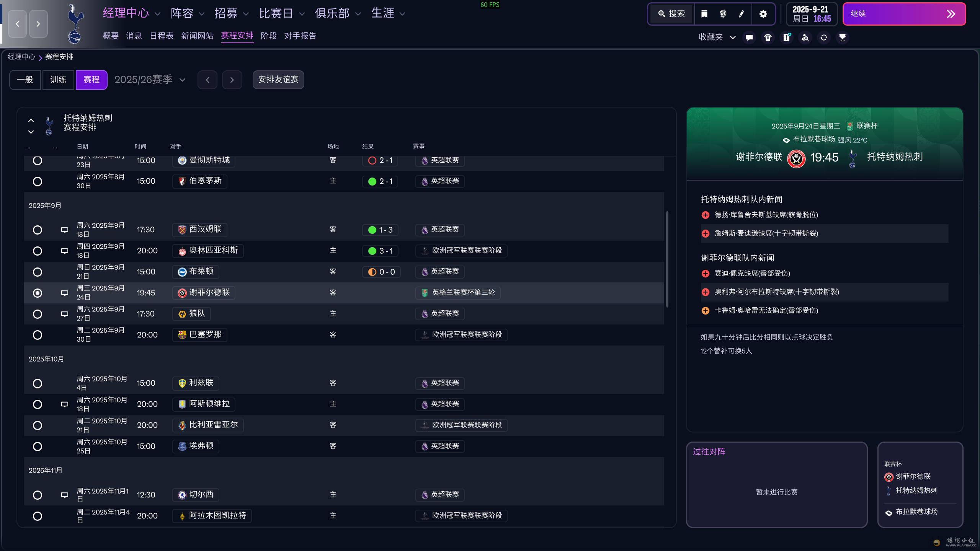The width and height of the screenshot is (980, 551).
Task: Select the radio button for the 狼队 match
Action: [x=38, y=314]
